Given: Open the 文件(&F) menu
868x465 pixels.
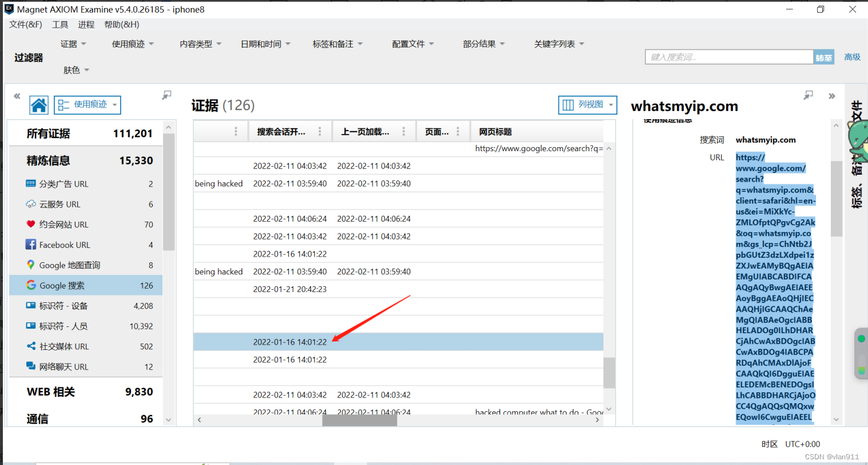Looking at the screenshot, I should [26, 25].
